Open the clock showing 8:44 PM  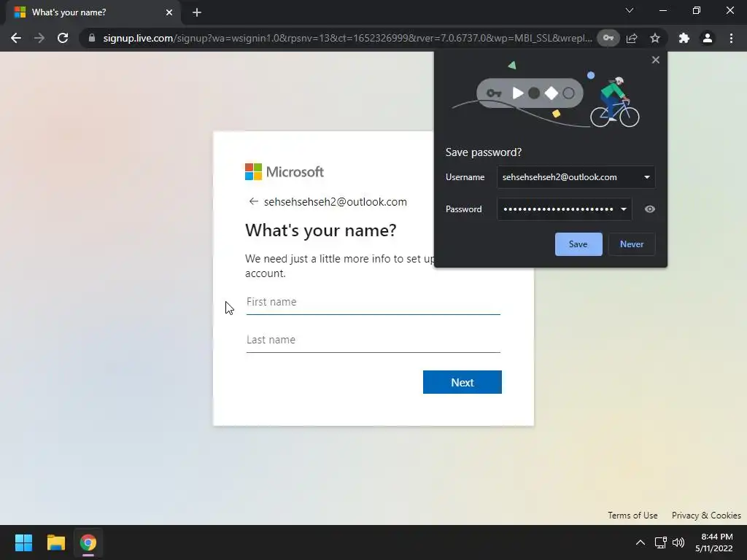point(713,542)
